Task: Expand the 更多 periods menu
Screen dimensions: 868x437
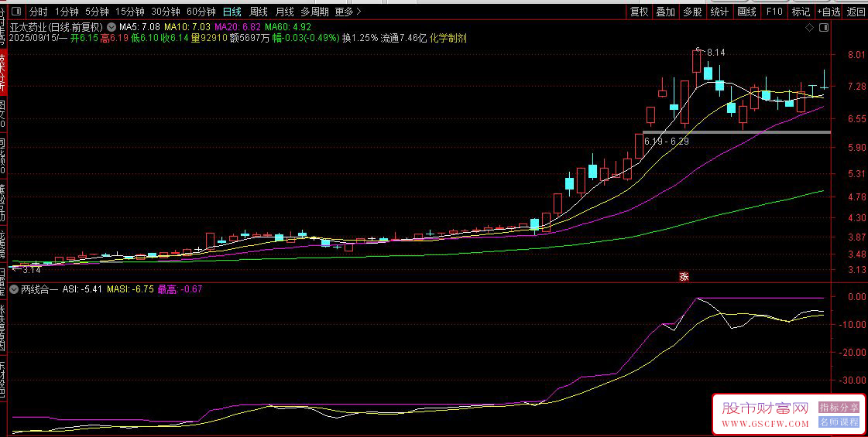Action: pos(348,11)
